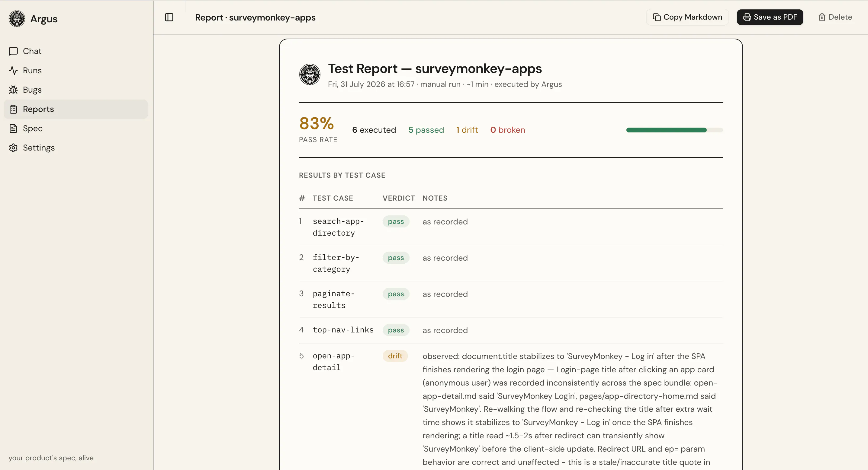868x470 pixels.
Task: Click the pass badge for search-app-directory
Action: 396,221
